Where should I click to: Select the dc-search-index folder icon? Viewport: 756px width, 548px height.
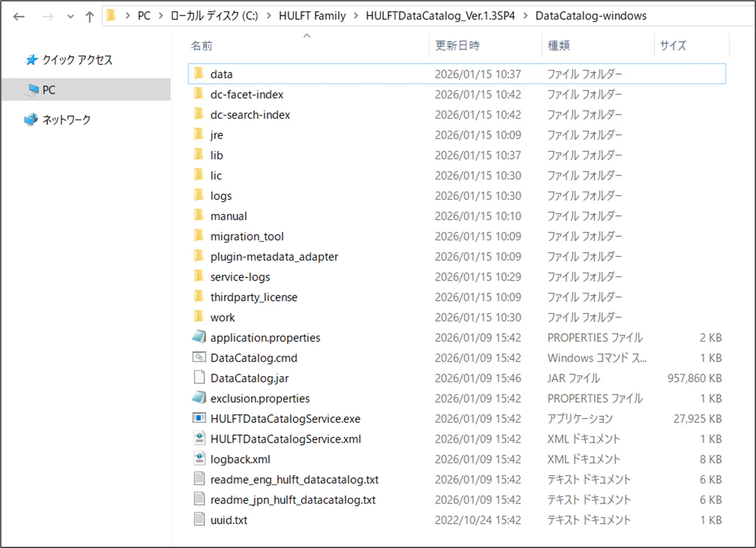(198, 114)
